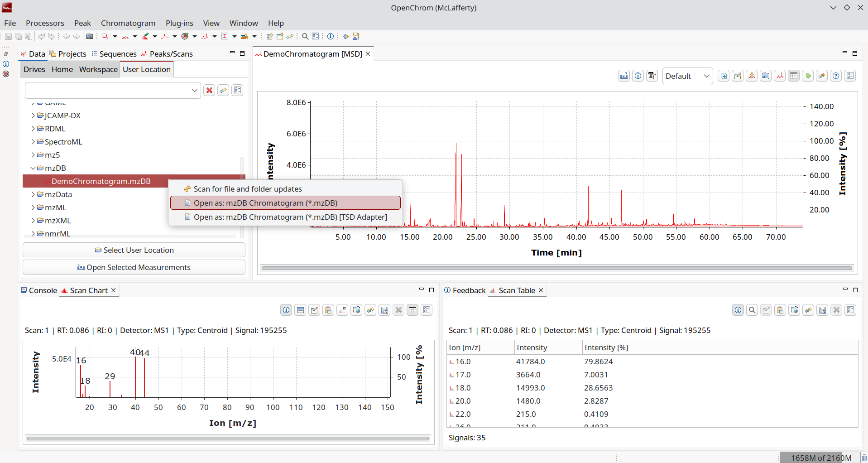Open the Default dropdown in chromatogram toolbar
The height and width of the screenshot is (463, 868).
(x=687, y=76)
